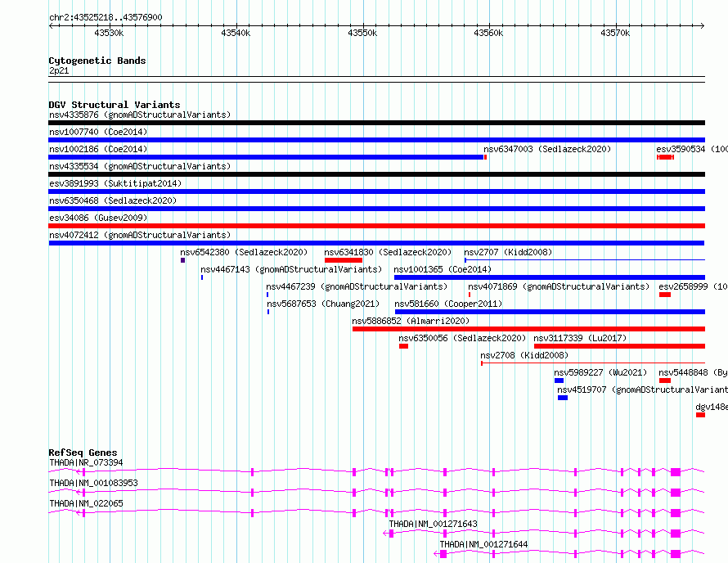This screenshot has height=563, width=728.
Task: Click the red bar under nsv6341830
Action: tap(344, 260)
